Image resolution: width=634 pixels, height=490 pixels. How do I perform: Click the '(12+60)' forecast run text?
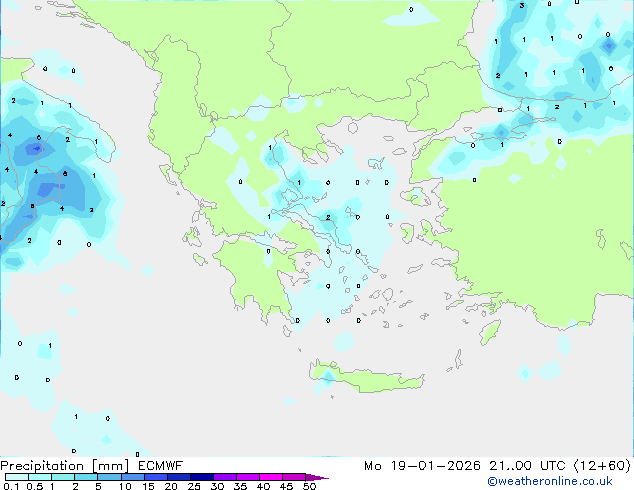coord(602,466)
